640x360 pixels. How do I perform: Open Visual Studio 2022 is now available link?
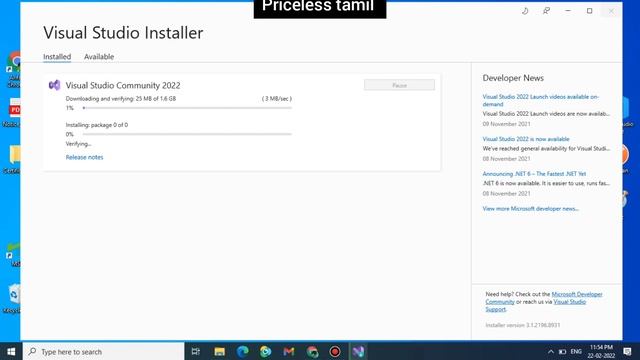click(526, 139)
